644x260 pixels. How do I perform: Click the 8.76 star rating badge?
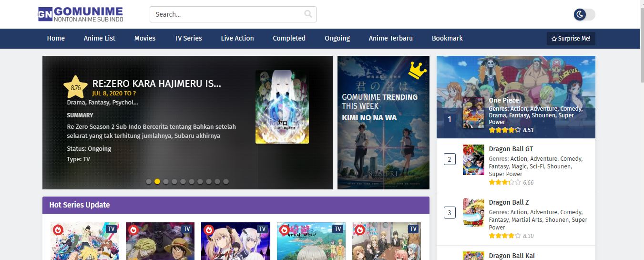coord(75,87)
